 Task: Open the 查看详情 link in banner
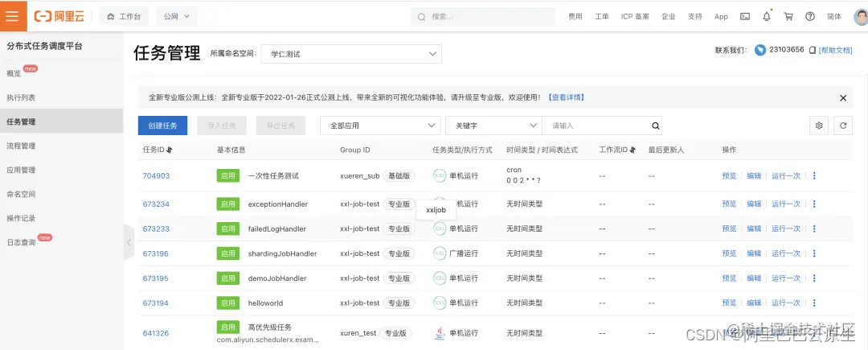(567, 97)
